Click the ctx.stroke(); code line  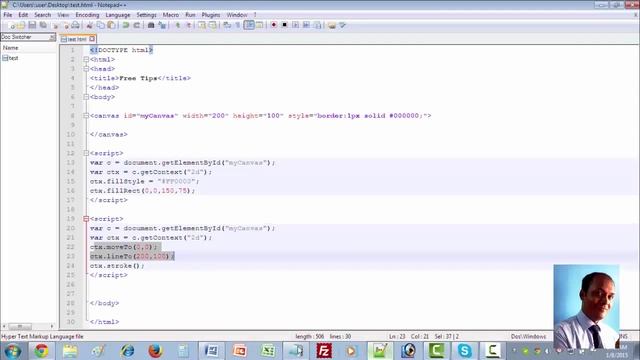click(x=117, y=266)
